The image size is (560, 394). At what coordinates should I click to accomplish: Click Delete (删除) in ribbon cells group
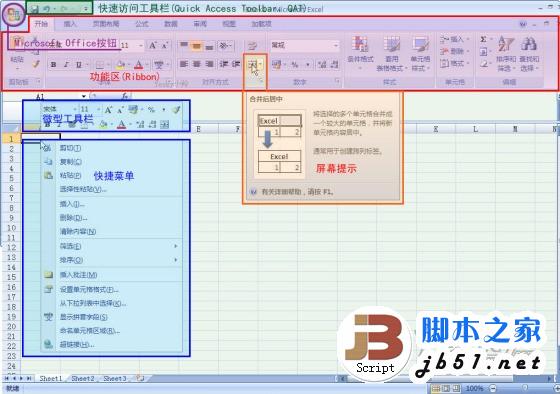tap(454, 51)
